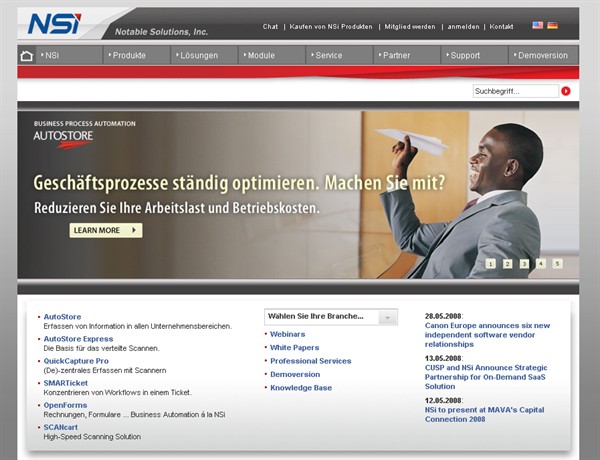Image resolution: width=600 pixels, height=460 pixels.
Task: Expand the Lösungen navigation menu
Action: click(x=199, y=55)
